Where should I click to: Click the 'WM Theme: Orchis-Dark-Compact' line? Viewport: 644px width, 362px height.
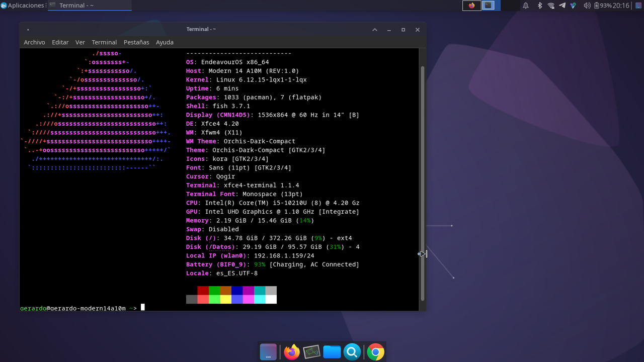tap(240, 141)
